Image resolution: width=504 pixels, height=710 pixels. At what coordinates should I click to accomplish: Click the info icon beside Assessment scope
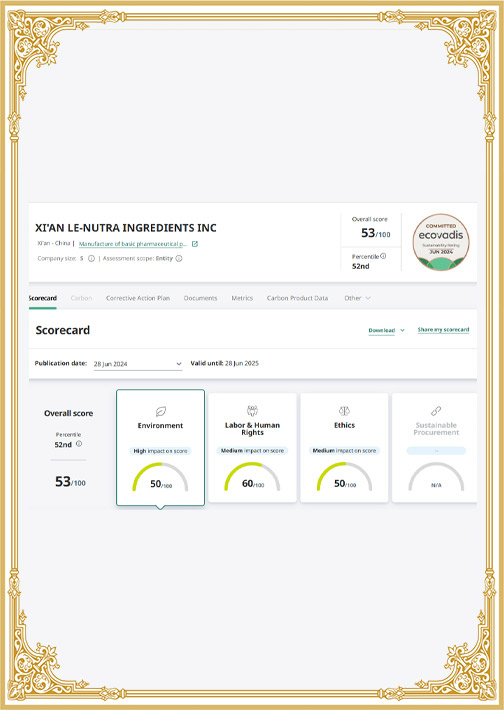179,259
